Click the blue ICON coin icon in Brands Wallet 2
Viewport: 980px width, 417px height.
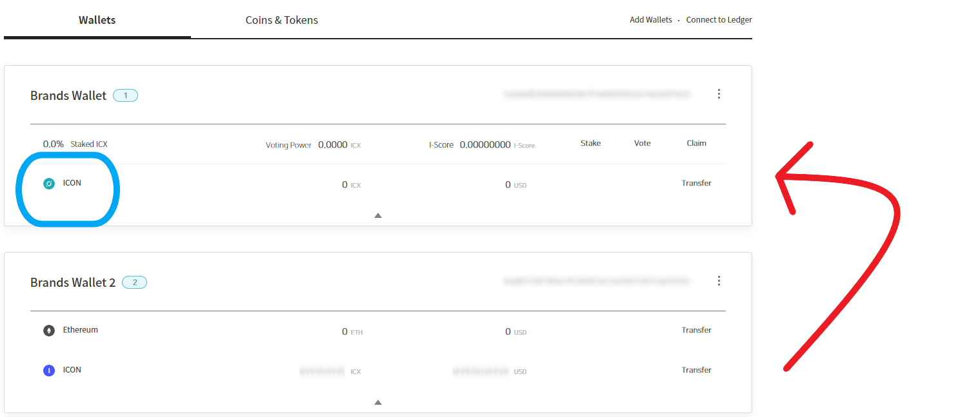click(49, 371)
